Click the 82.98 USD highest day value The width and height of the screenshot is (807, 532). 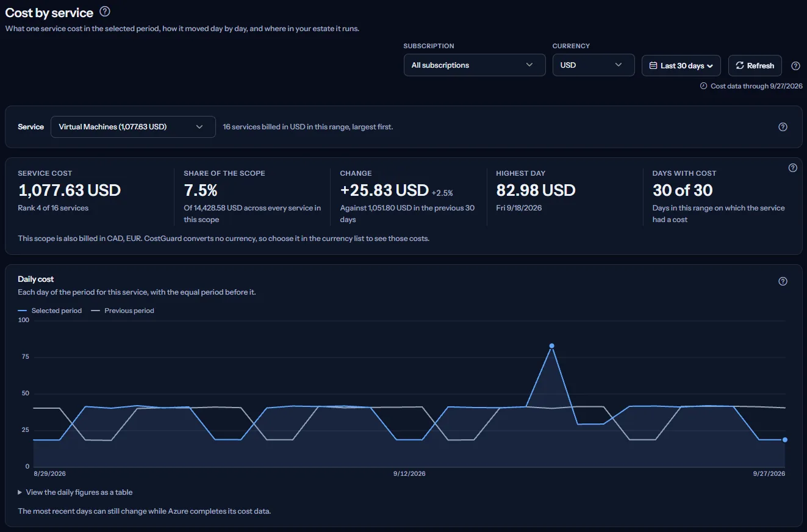[x=536, y=190]
